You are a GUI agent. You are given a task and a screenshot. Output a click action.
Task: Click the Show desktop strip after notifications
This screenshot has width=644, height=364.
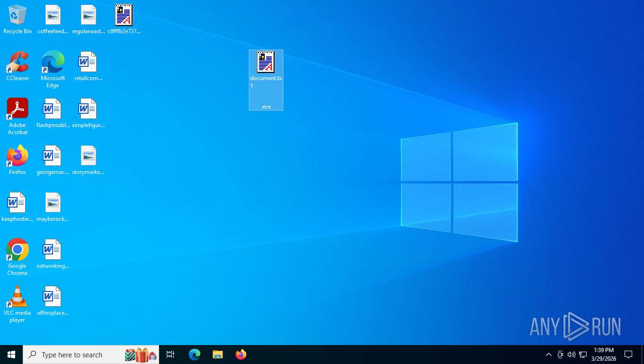pos(642,355)
